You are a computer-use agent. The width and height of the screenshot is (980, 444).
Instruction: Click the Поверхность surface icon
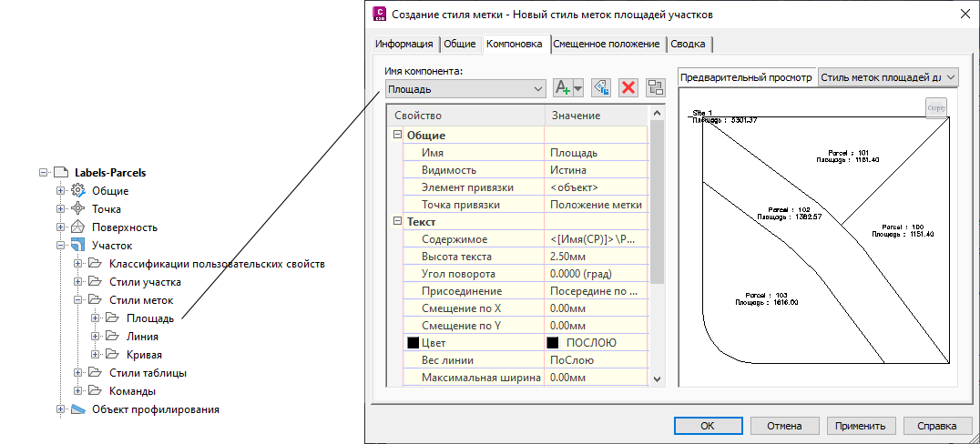pos(77,227)
